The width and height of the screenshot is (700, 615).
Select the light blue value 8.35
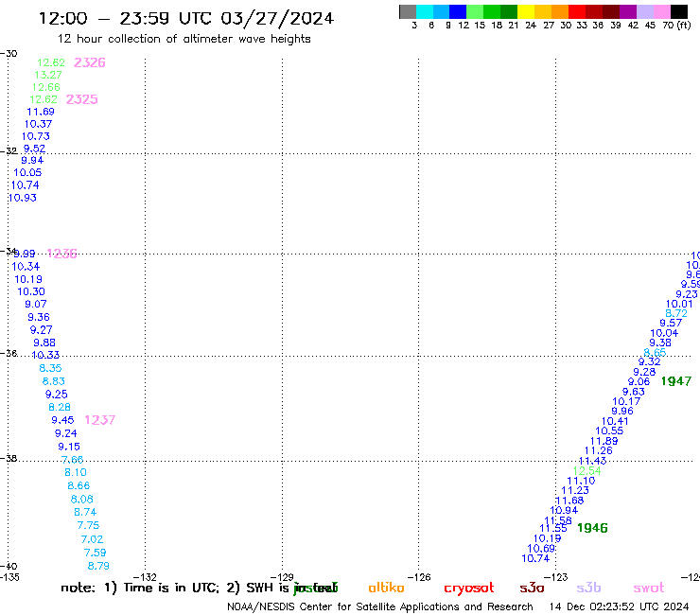pyautogui.click(x=50, y=368)
